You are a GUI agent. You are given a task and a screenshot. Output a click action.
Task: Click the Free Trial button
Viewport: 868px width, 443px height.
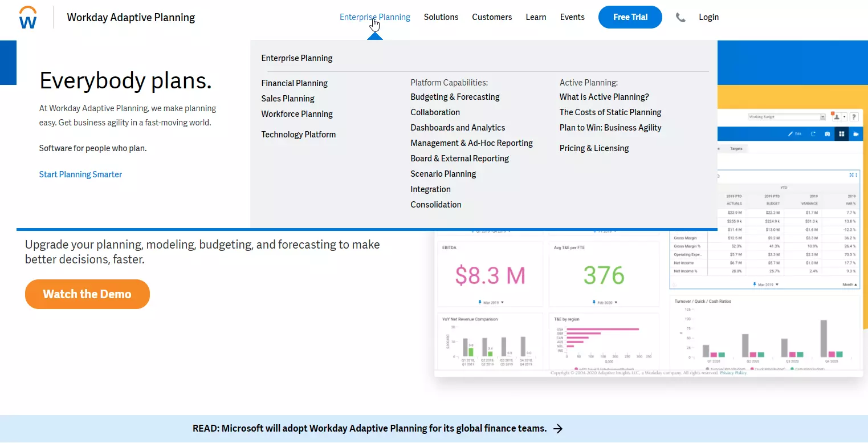[x=630, y=17]
